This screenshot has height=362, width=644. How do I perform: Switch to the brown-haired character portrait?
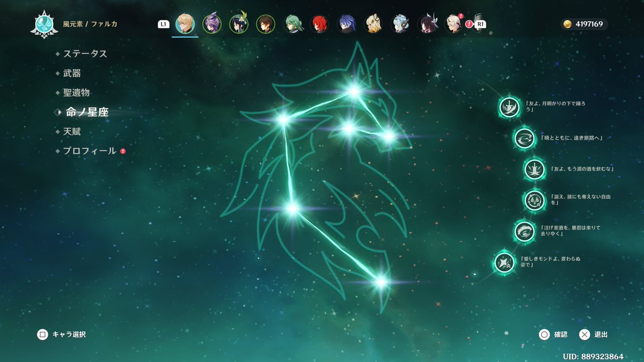(x=266, y=24)
